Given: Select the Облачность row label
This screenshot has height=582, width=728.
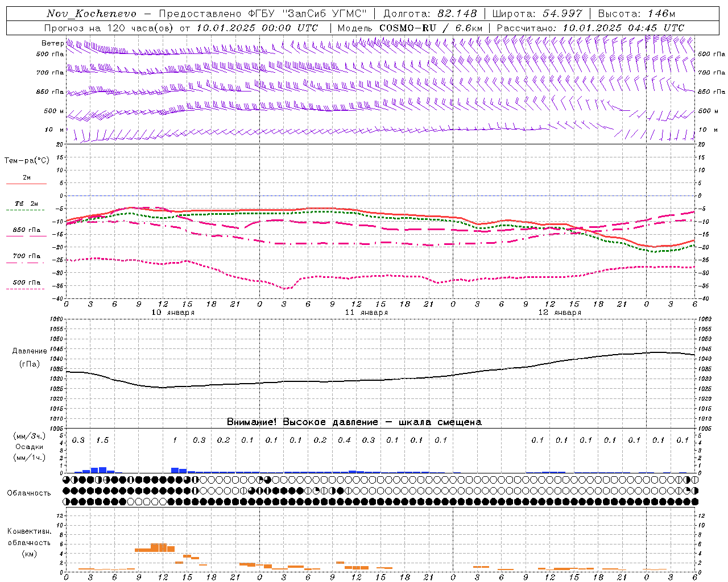Looking at the screenshot, I should pos(29,493).
